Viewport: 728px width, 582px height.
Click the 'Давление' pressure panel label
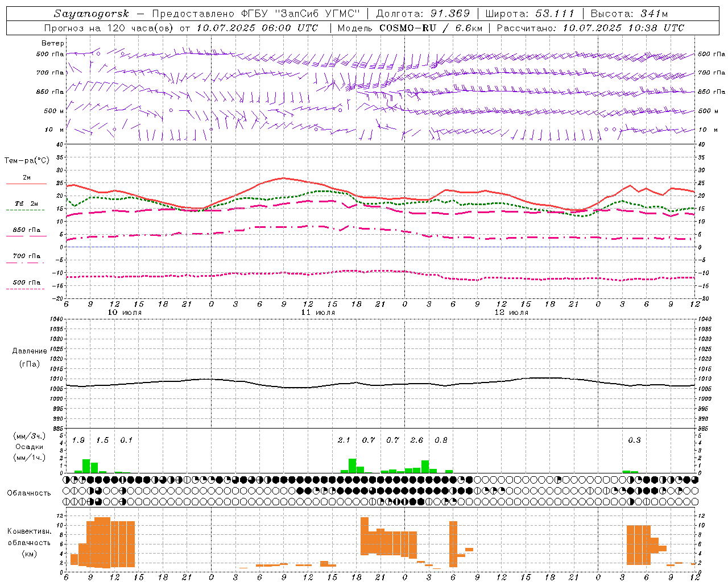pyautogui.click(x=30, y=351)
